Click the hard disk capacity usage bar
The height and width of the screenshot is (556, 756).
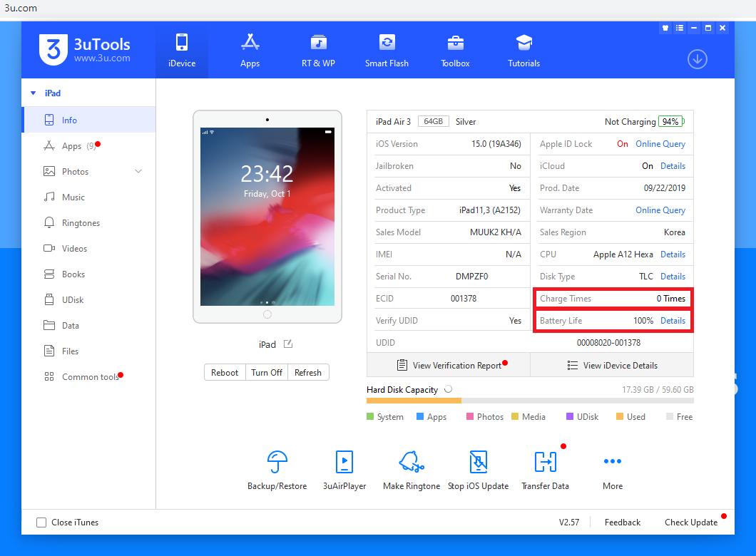coord(530,401)
